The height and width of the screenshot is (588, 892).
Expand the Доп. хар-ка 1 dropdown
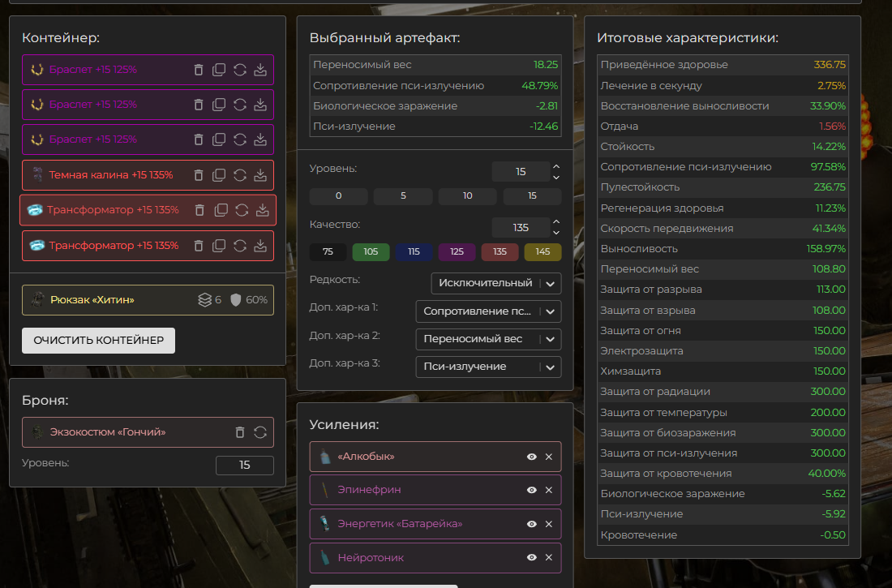(487, 311)
